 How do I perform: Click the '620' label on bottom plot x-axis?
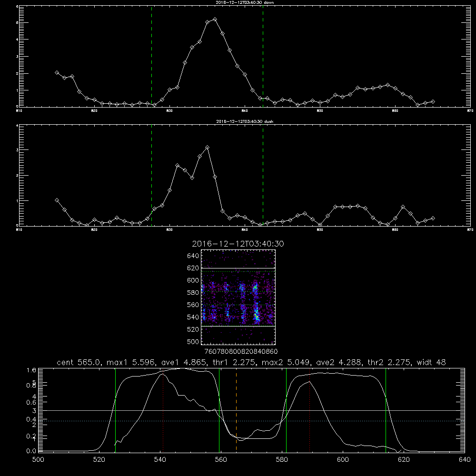[x=404, y=460]
